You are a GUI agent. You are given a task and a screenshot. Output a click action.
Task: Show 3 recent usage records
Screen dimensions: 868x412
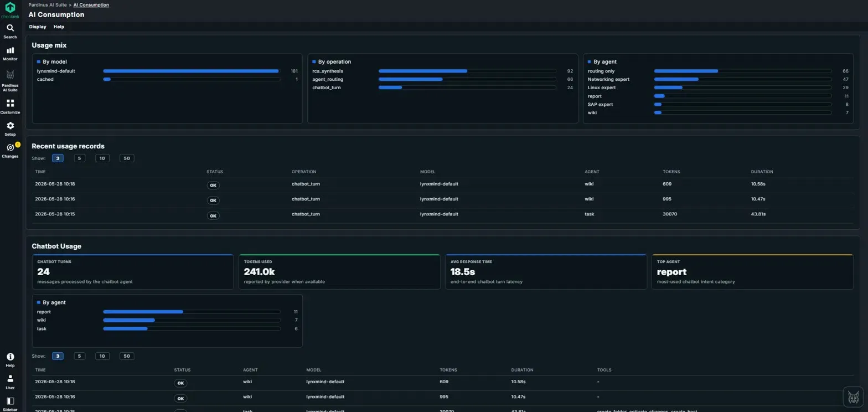pos(58,158)
